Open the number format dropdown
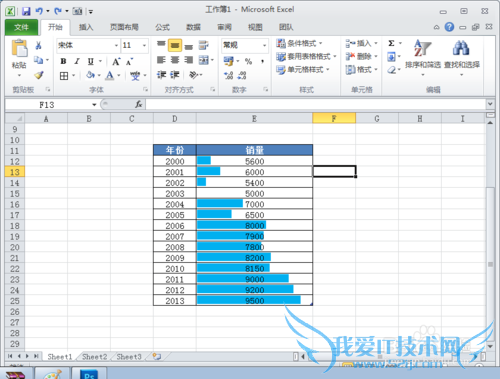Screen dimensions: 500x379 coord(264,45)
